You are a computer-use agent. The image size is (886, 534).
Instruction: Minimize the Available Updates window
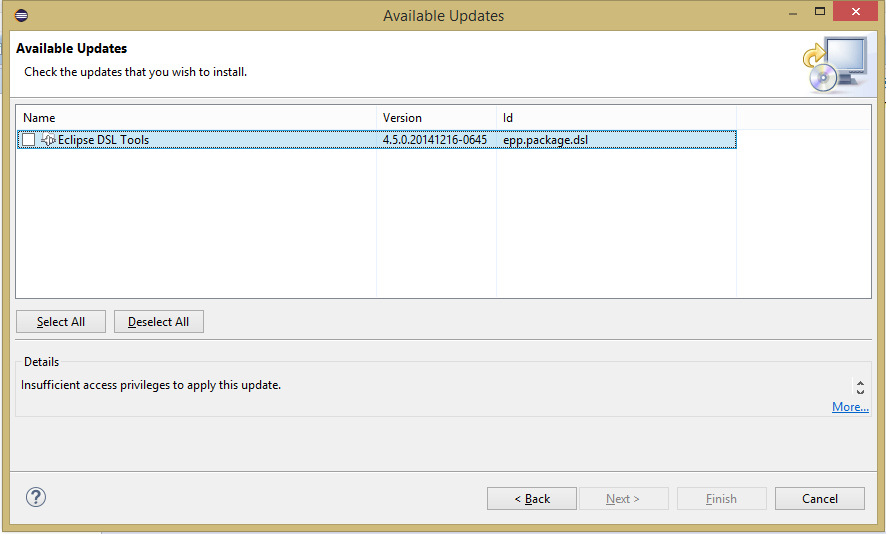[x=793, y=12]
